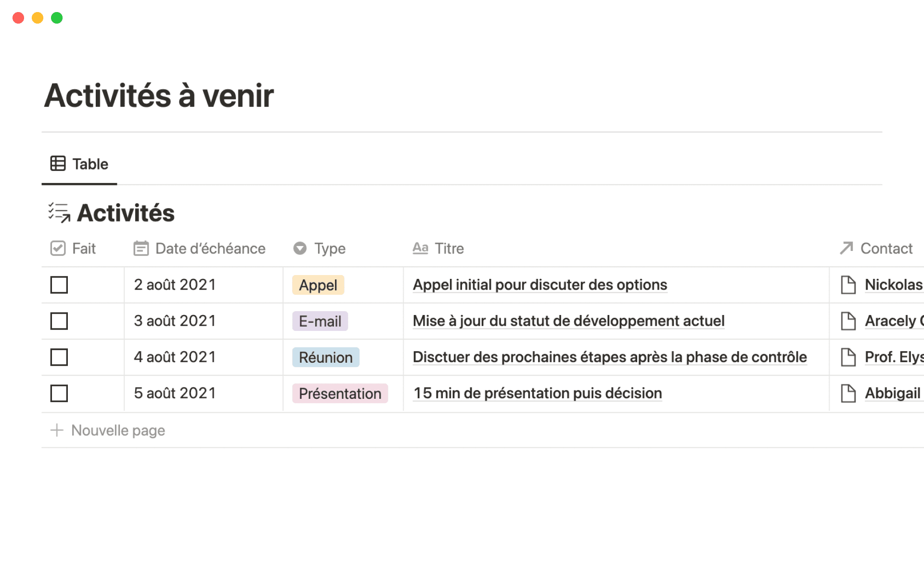Viewport: 924px width, 578px height.
Task: Mark the Présentation activity as done
Action: click(59, 393)
